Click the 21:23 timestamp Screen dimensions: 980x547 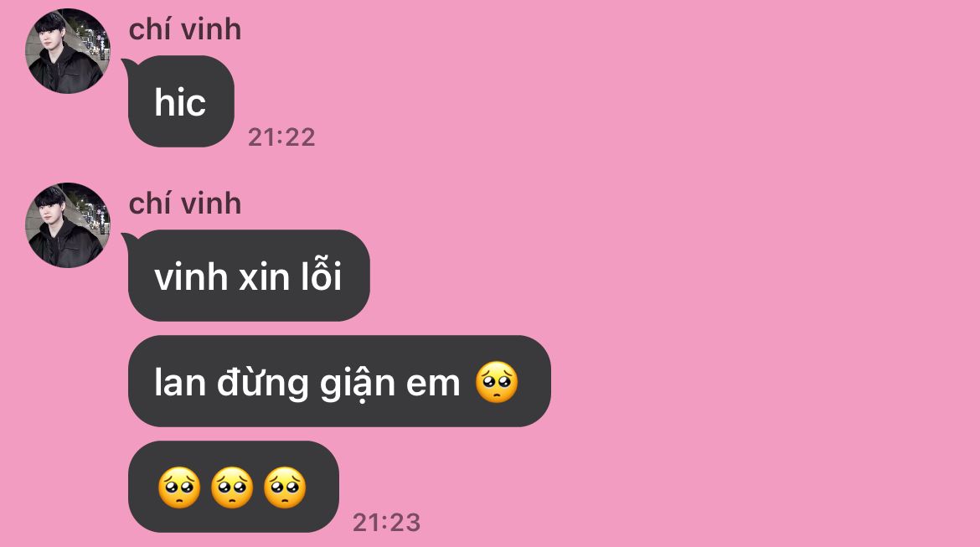pyautogui.click(x=386, y=523)
